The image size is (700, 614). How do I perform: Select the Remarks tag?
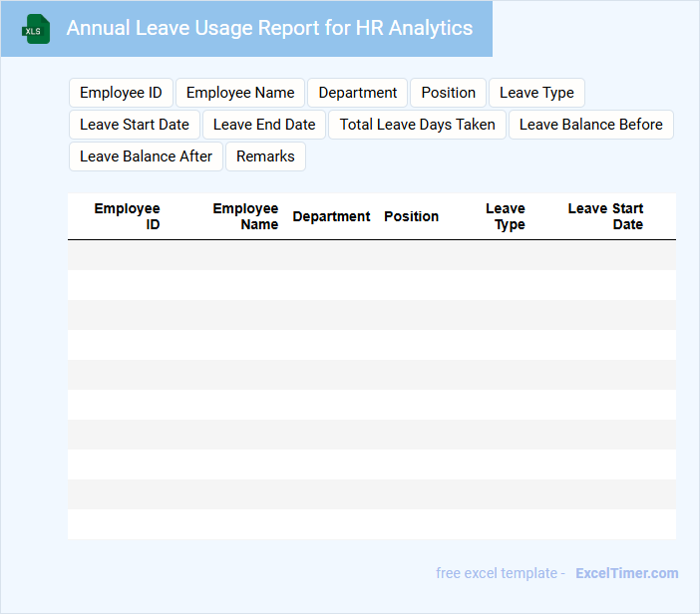[x=265, y=156]
